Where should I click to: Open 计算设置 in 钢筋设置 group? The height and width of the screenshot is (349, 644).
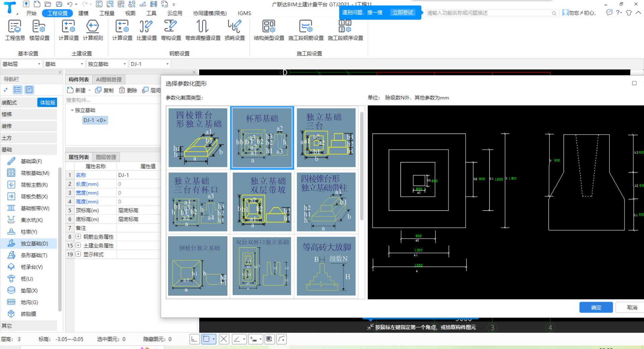(122, 30)
